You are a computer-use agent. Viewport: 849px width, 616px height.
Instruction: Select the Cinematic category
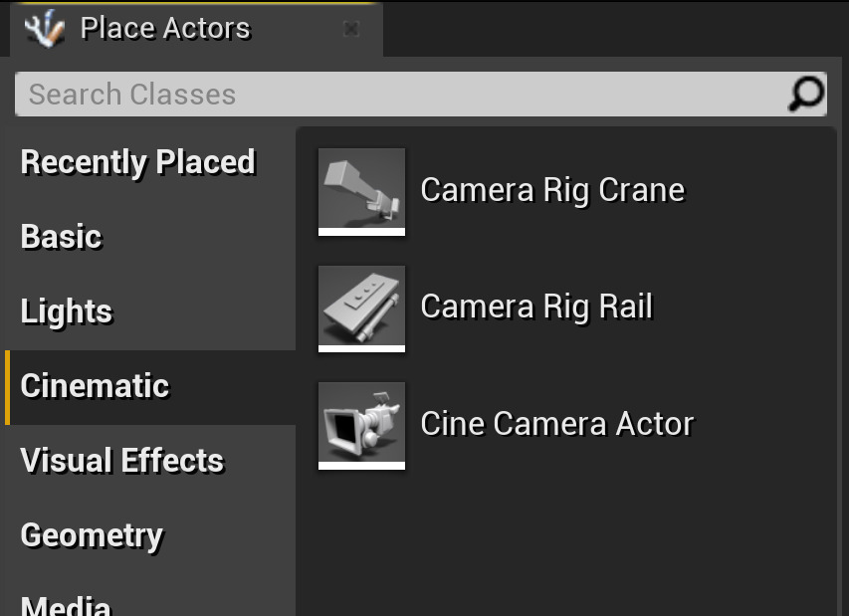95,386
